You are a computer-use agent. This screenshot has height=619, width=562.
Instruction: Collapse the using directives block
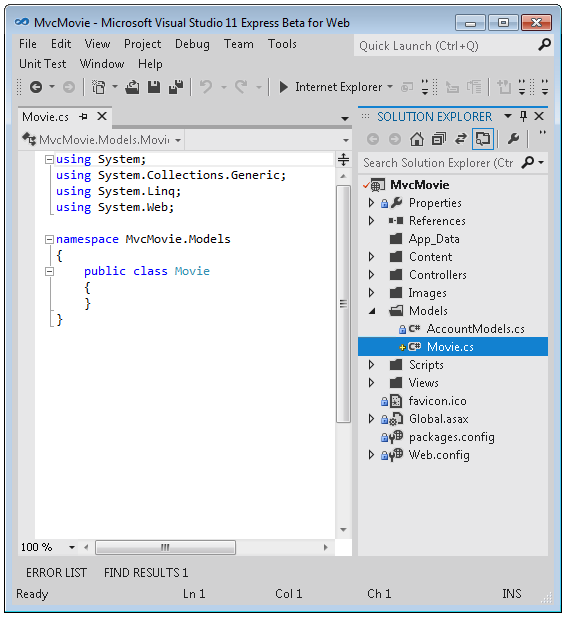49,159
